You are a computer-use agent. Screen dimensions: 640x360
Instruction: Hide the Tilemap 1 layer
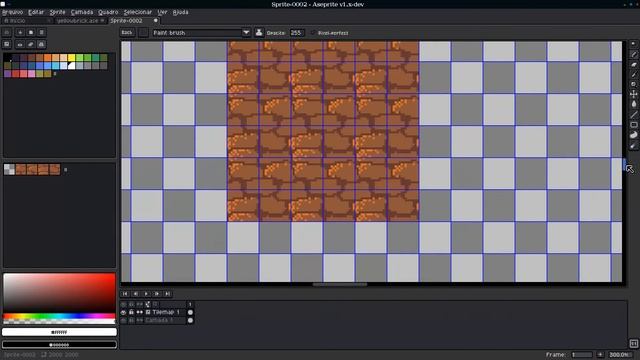point(124,312)
